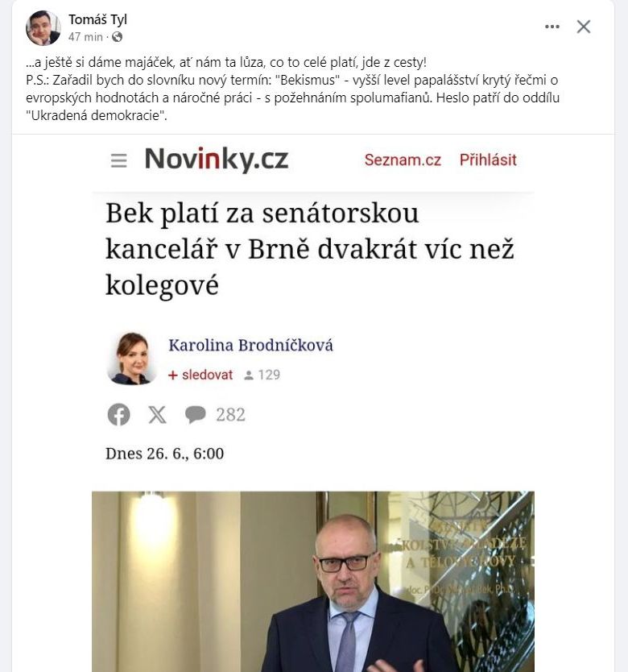Image resolution: width=628 pixels, height=672 pixels.
Task: Open the Tomáš Tyl profile name link
Action: pos(97,19)
